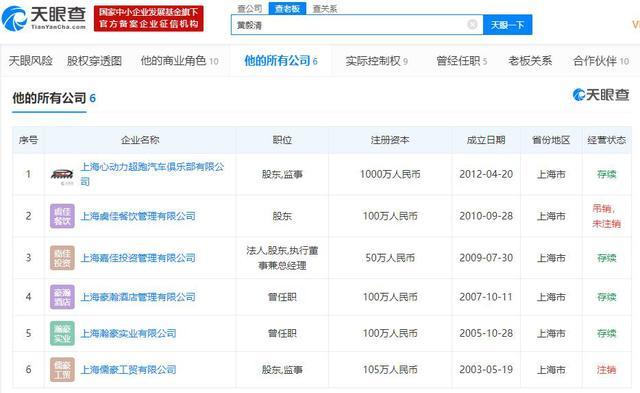Open the 工贸有限公司 link in row 6
Viewport: 640px width, 393px height.
click(x=128, y=370)
